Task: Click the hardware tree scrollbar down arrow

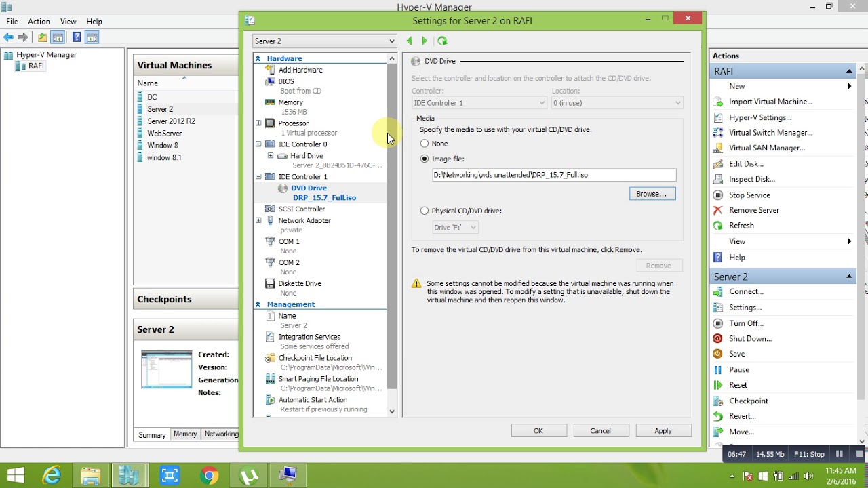Action: click(392, 411)
